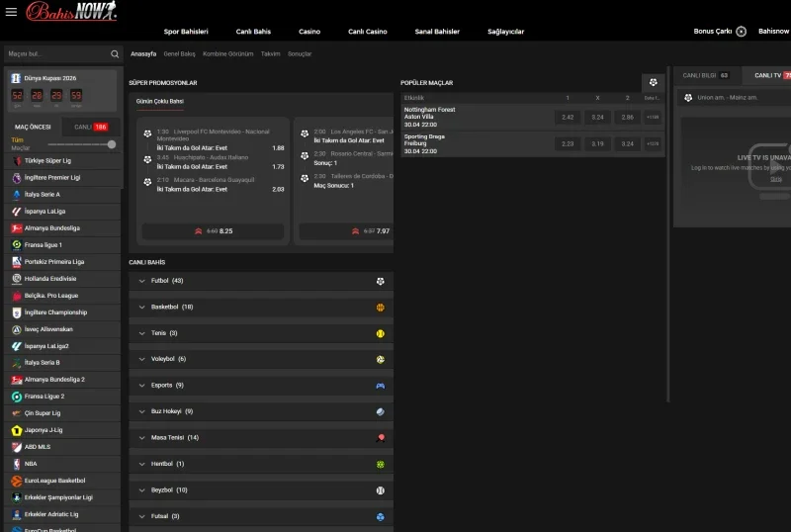The width and height of the screenshot is (791, 532).
Task: Click the football filter icon in Popüler Maçlar
Action: [x=653, y=82]
